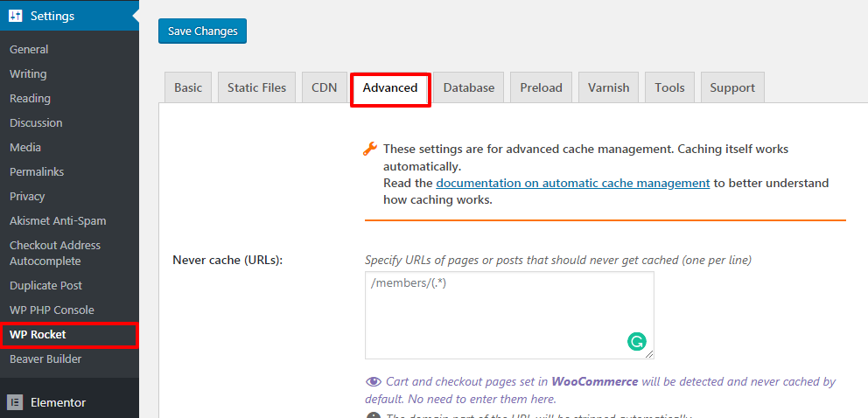
Task: Open Media settings in sidebar
Action: point(24,148)
